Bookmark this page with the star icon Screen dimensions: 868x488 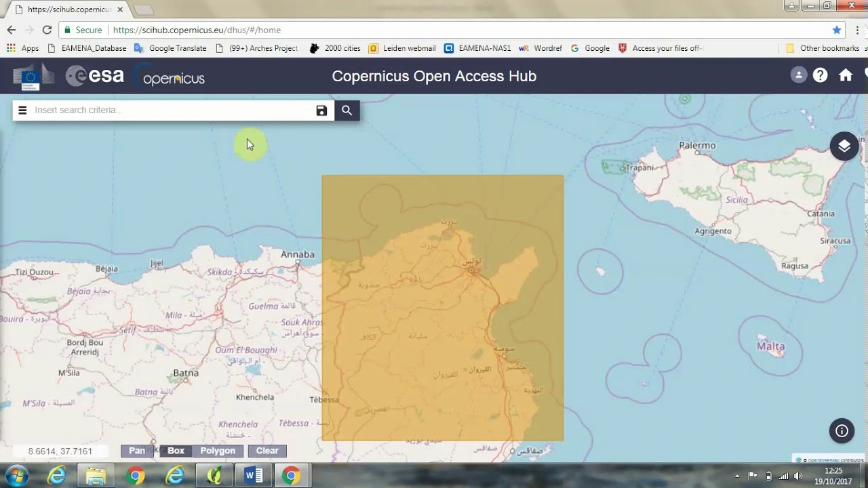coord(837,30)
